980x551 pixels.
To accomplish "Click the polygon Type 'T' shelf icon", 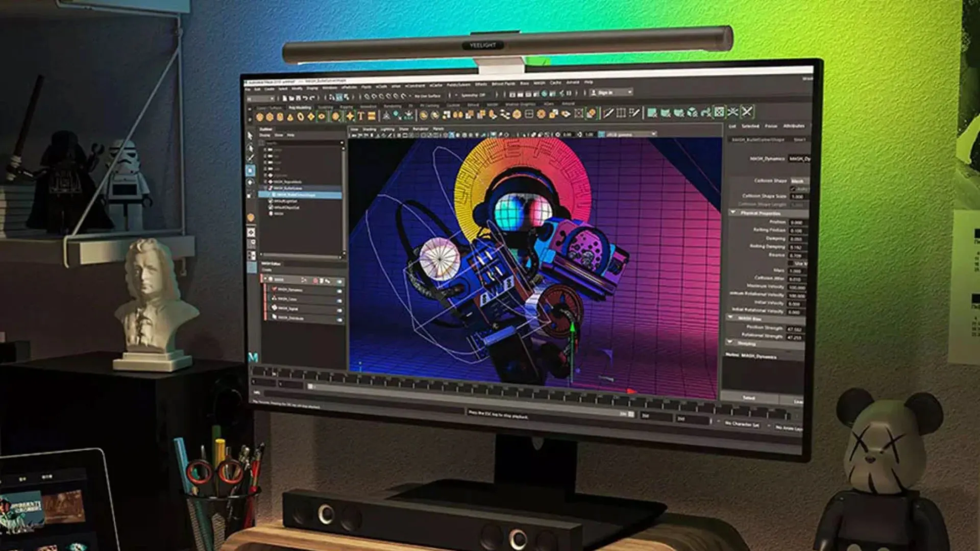I will click(x=361, y=116).
